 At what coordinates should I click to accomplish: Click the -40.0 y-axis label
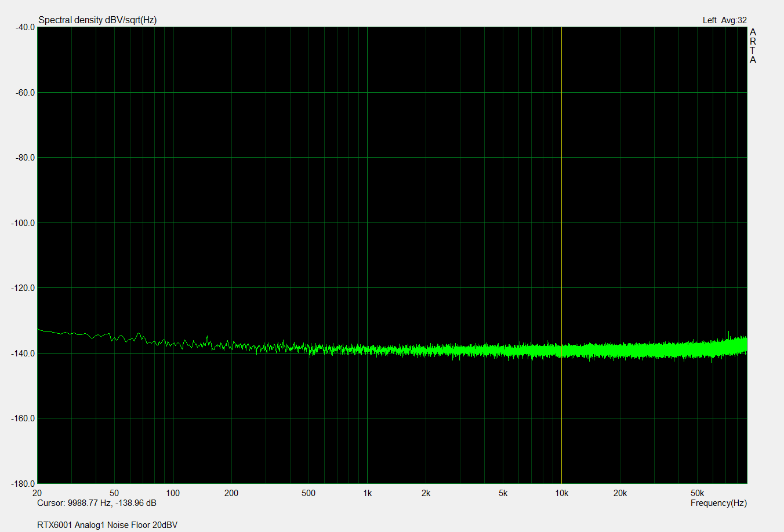coord(25,27)
